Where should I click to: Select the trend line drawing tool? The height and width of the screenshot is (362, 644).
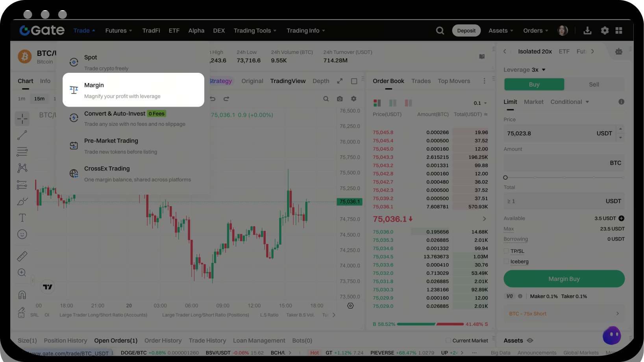[22, 135]
